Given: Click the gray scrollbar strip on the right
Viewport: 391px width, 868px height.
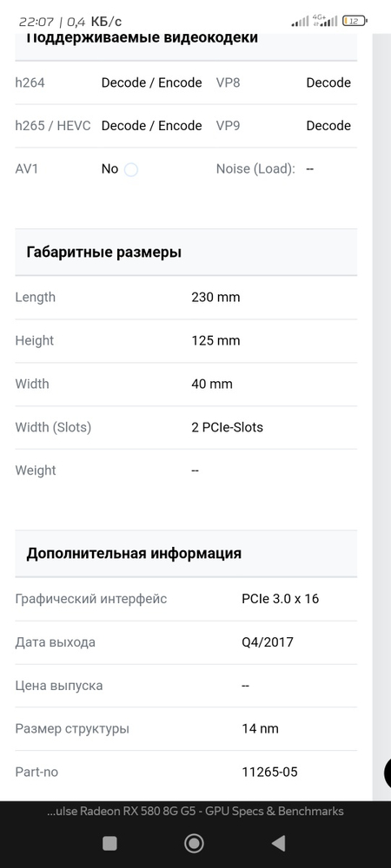Looking at the screenshot, I should (381, 415).
